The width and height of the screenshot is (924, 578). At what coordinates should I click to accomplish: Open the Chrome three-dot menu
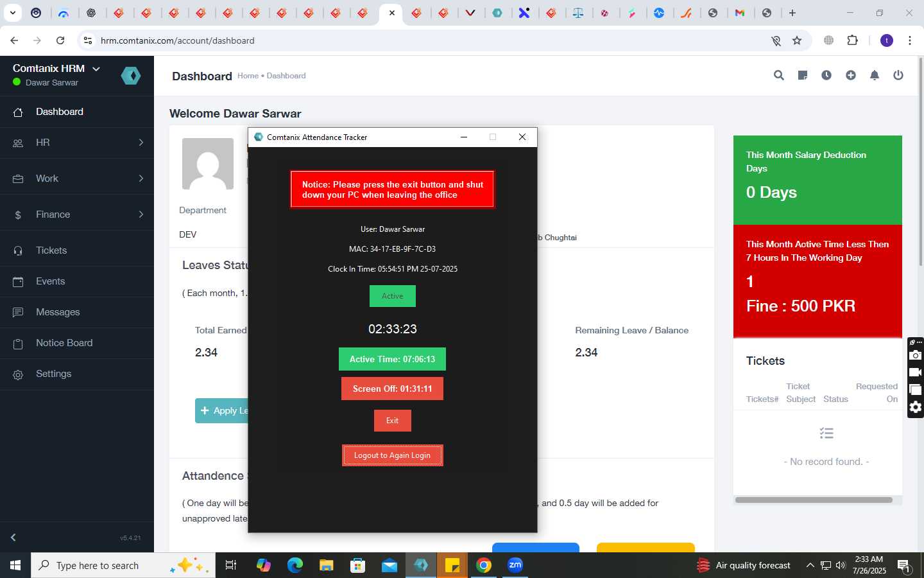(x=910, y=40)
